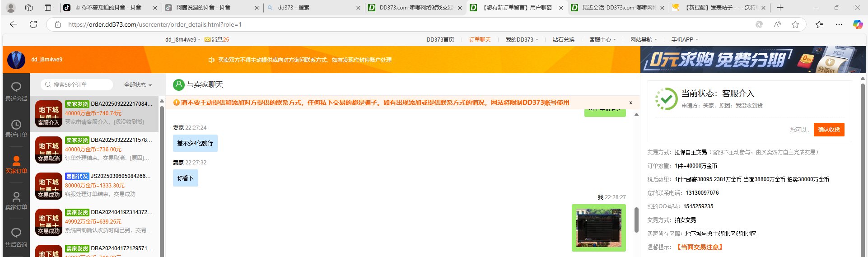Open the tab actions menu icon
The height and width of the screenshot is (257, 868).
pos(48,8)
